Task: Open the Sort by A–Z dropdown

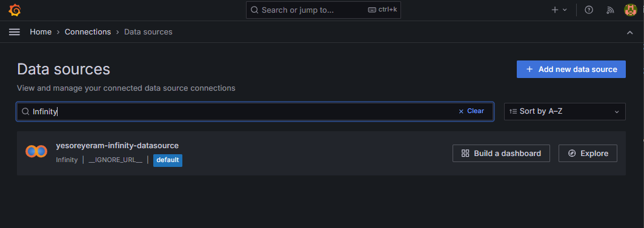Action: [565, 111]
